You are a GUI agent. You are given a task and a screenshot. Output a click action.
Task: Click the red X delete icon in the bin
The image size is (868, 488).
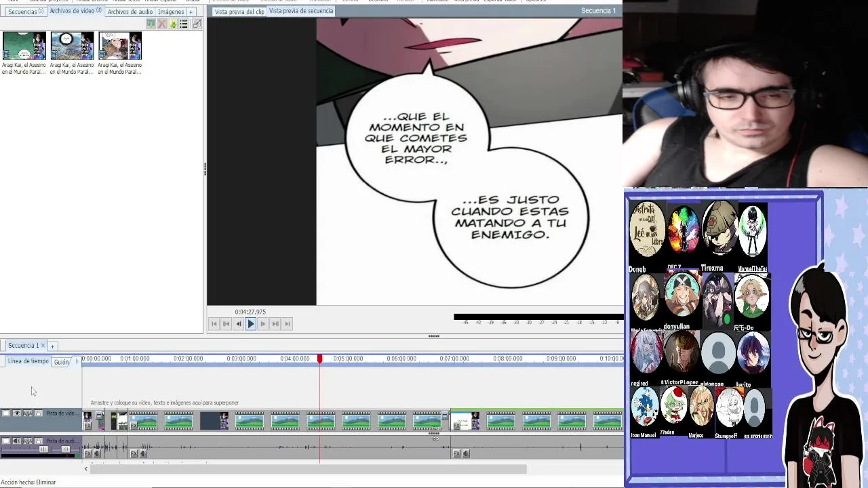pos(161,24)
